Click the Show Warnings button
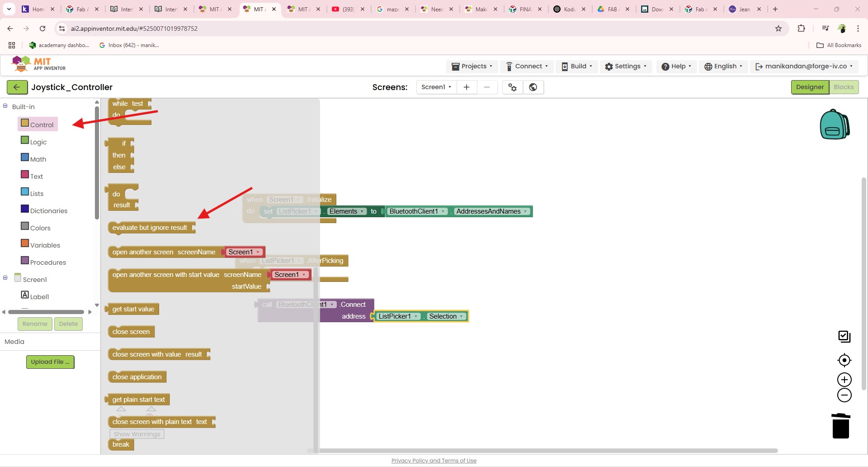This screenshot has height=467, width=868. tap(137, 434)
